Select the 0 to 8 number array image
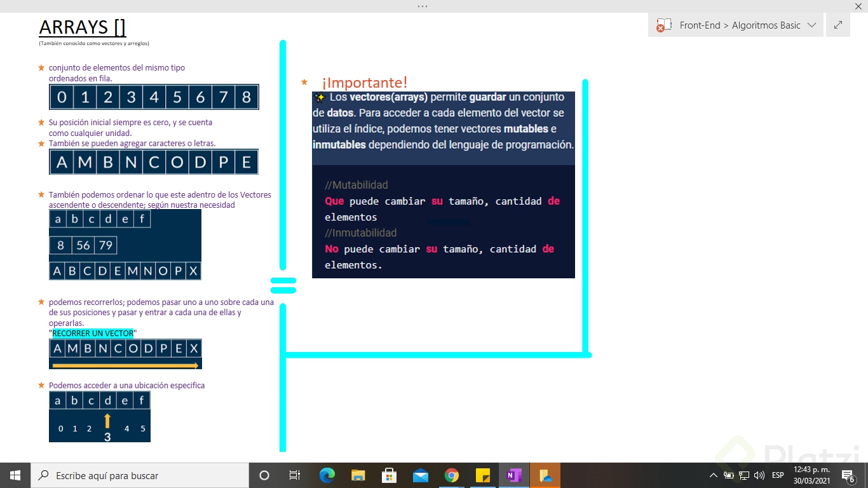Image resolution: width=868 pixels, height=488 pixels. 154,97
